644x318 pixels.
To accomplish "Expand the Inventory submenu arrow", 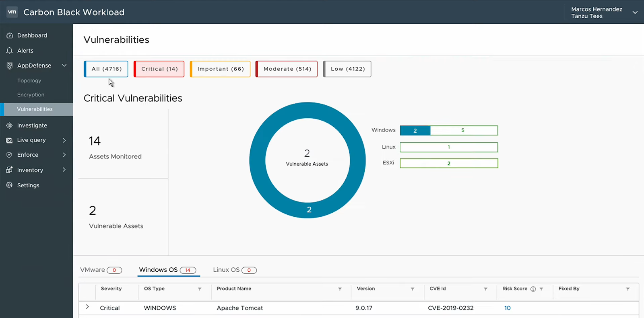I will [x=64, y=170].
